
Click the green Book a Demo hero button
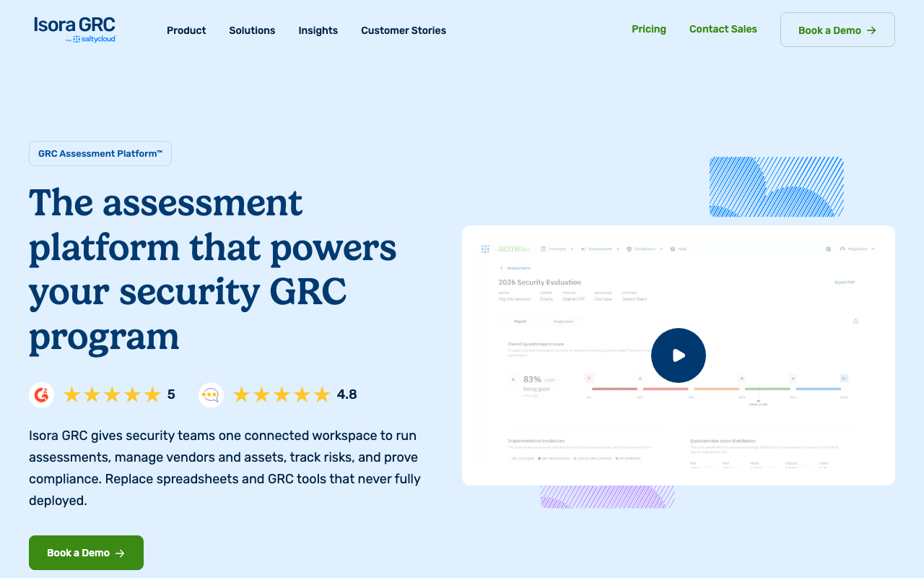tap(86, 553)
